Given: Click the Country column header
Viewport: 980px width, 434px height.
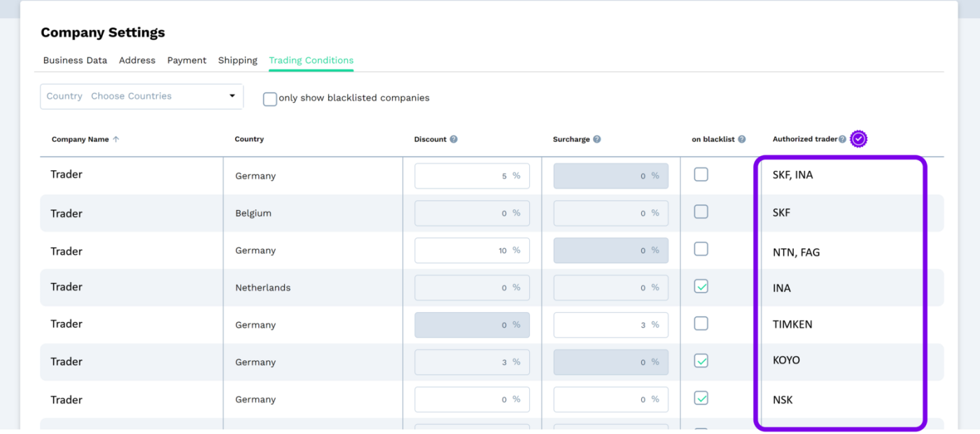Looking at the screenshot, I should coord(249,139).
